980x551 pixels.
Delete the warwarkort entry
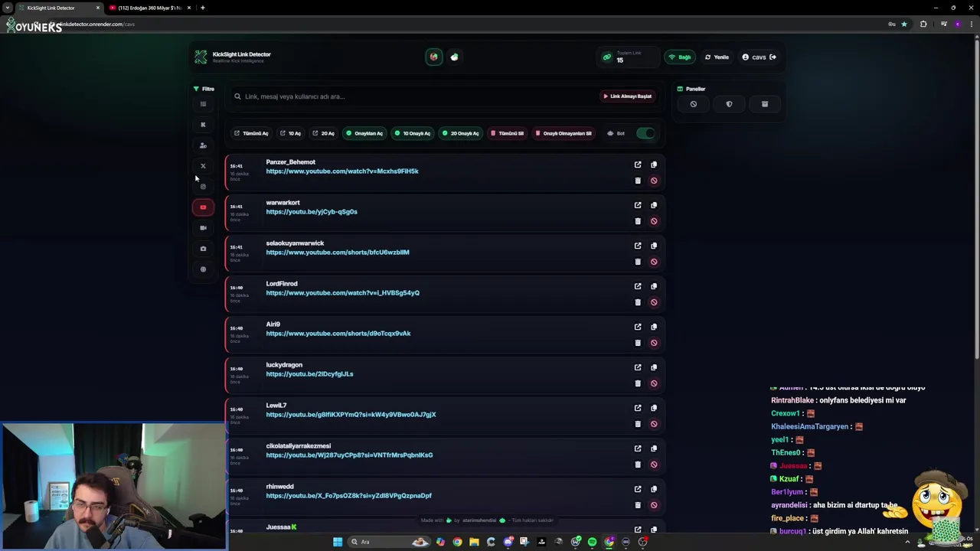(x=638, y=221)
